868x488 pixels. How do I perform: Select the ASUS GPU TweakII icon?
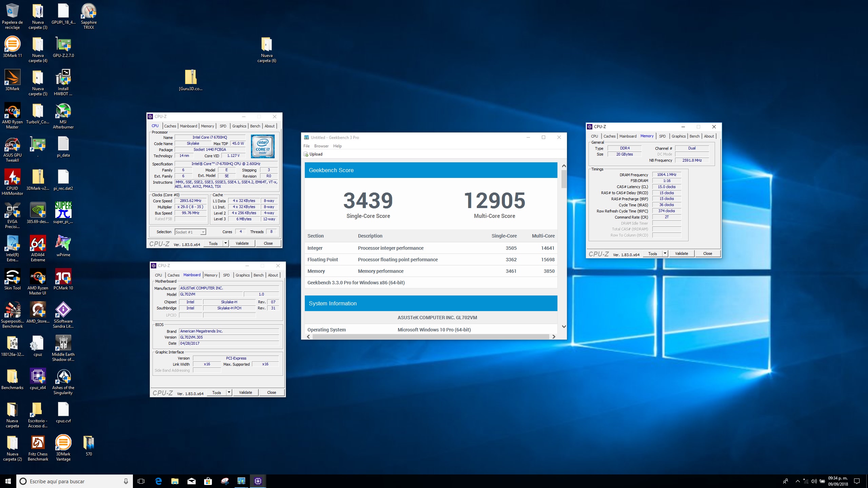pos(12,149)
